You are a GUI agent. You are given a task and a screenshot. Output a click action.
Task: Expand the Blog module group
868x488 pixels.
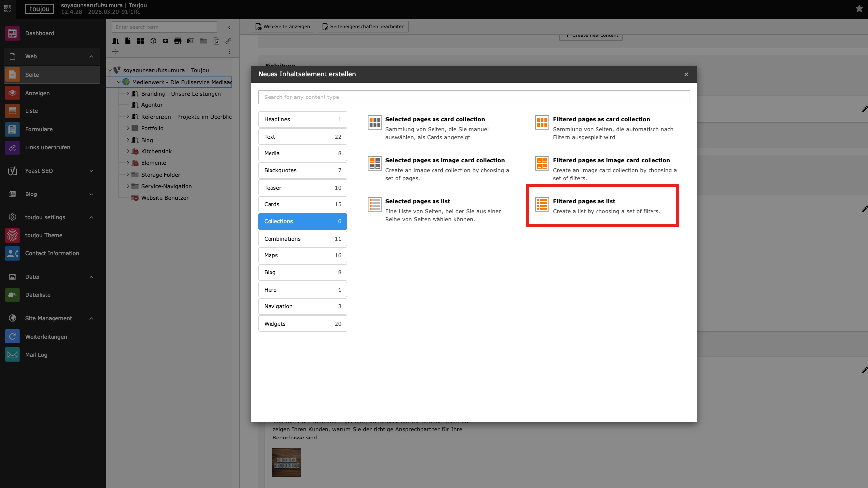click(x=91, y=194)
